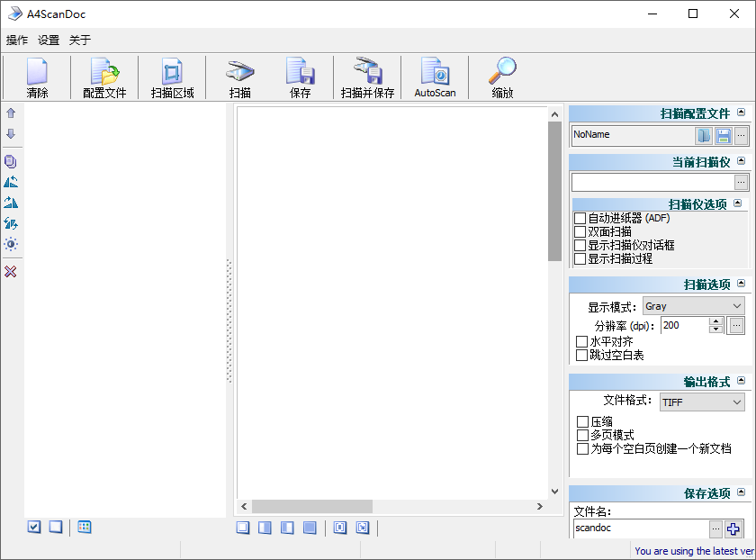Click the red X delete icon
This screenshot has height=560, width=756.
pos(11,272)
